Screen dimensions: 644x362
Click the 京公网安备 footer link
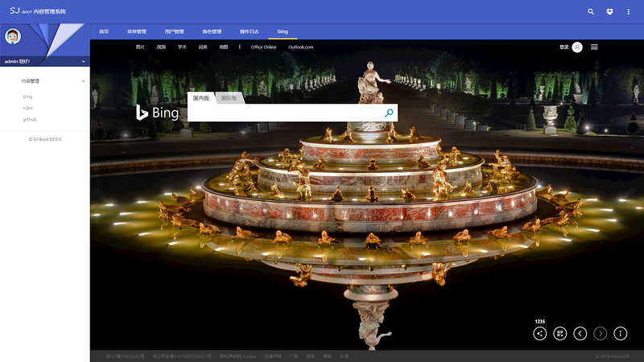pos(182,356)
